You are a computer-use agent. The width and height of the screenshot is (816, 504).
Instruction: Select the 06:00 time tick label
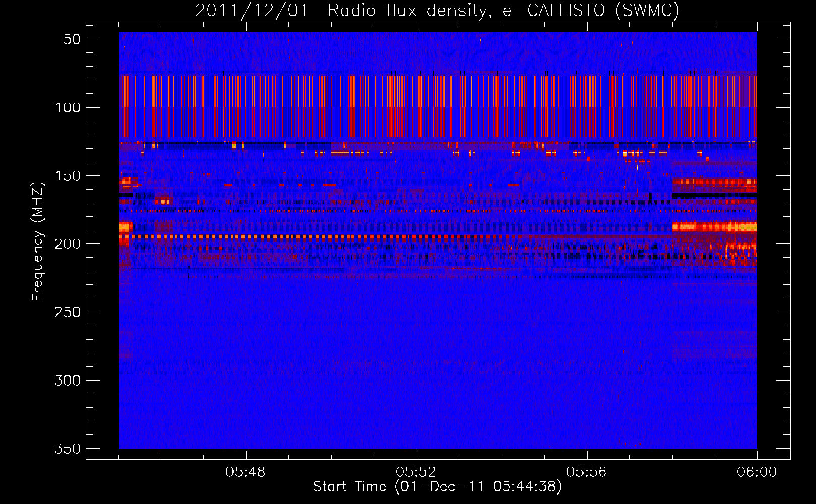(756, 472)
